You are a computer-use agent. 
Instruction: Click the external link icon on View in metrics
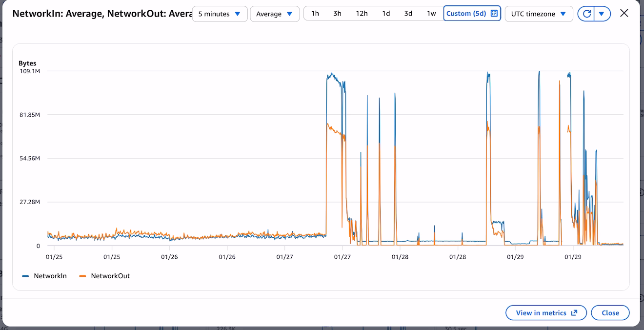coord(576,313)
